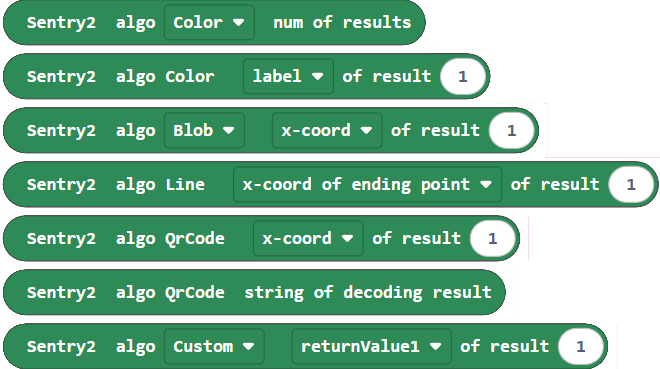Click result number field in Blob block
This screenshot has height=369, width=660.
click(511, 130)
